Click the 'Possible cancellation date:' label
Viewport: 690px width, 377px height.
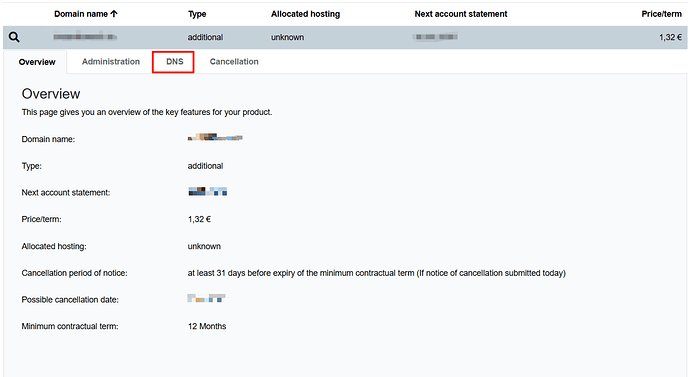pyautogui.click(x=70, y=300)
